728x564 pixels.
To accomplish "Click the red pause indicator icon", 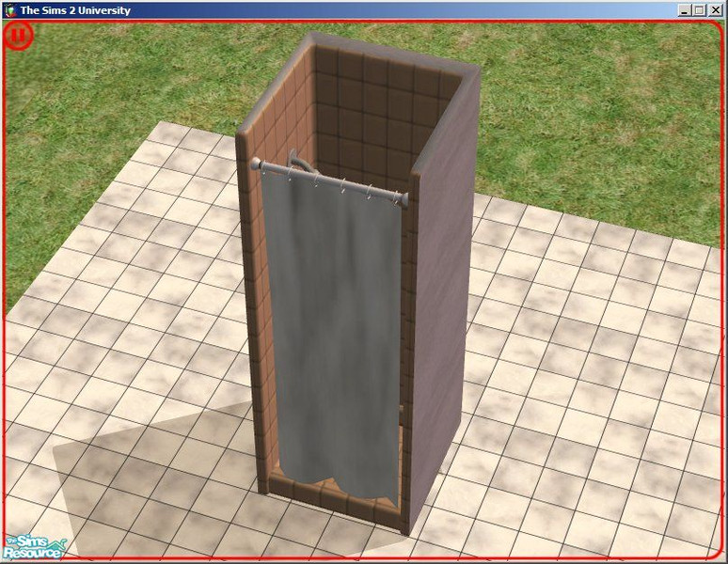I will point(18,36).
